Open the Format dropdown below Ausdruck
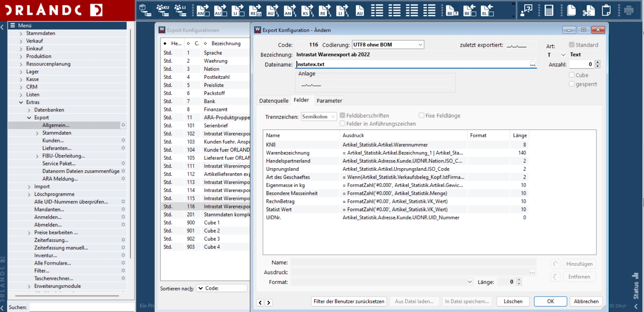Image resolution: width=644 pixels, height=312 pixels. coord(469,282)
